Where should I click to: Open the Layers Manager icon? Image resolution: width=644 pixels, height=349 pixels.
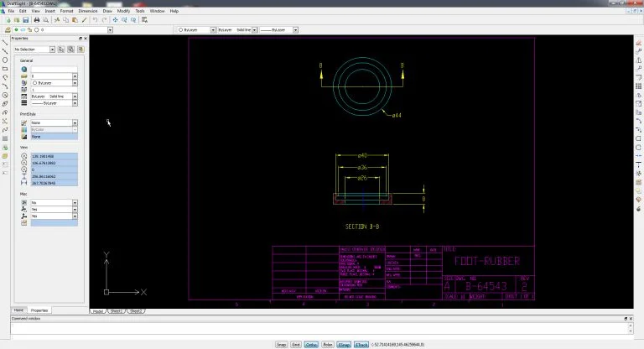(x=7, y=29)
